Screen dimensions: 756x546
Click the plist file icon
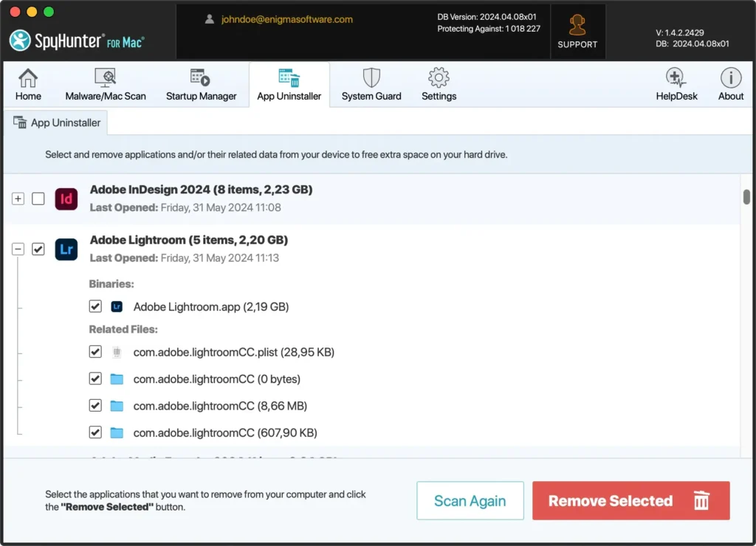click(x=117, y=352)
